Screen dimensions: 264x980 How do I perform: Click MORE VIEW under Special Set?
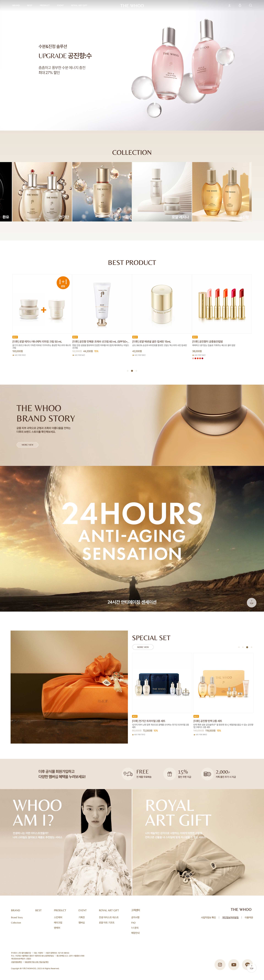tap(143, 647)
